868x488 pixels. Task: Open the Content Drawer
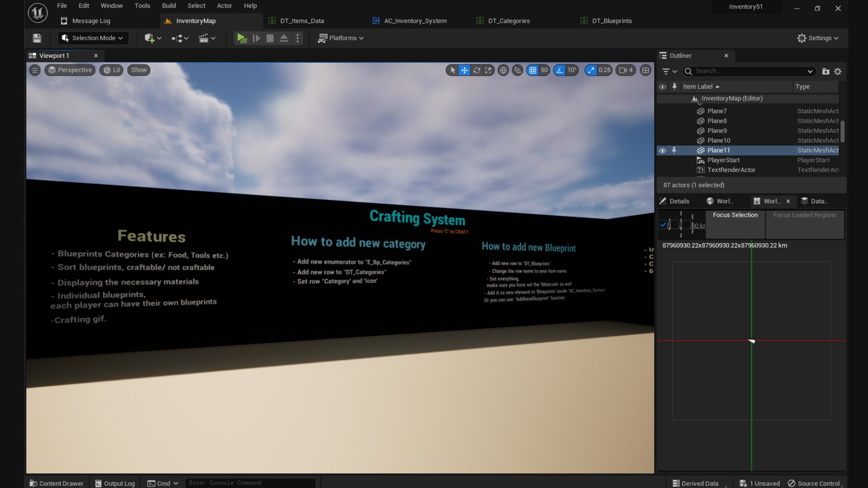(x=57, y=483)
